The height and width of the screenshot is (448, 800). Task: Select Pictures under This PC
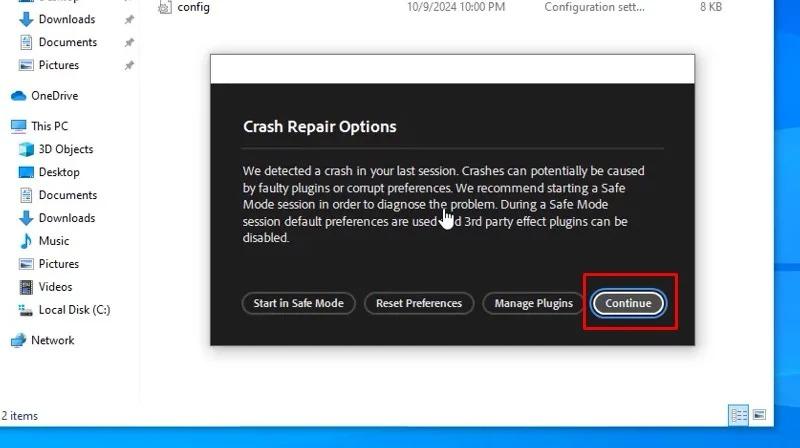click(x=59, y=264)
